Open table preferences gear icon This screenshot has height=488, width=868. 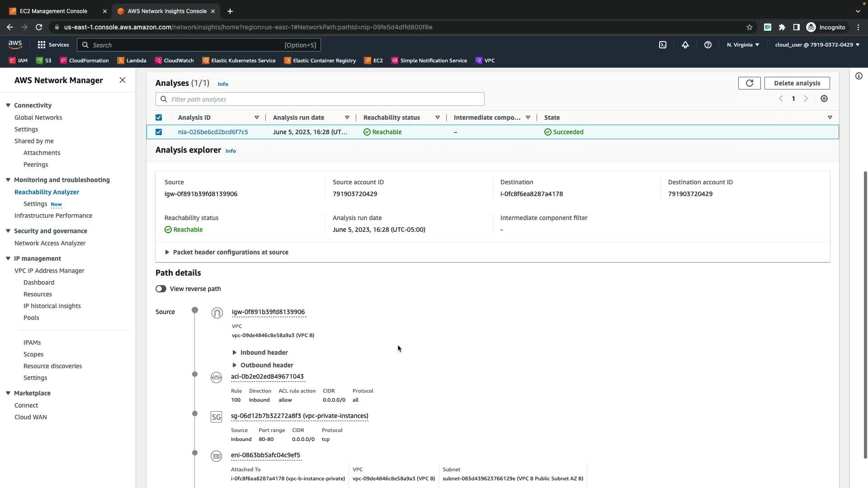click(824, 99)
